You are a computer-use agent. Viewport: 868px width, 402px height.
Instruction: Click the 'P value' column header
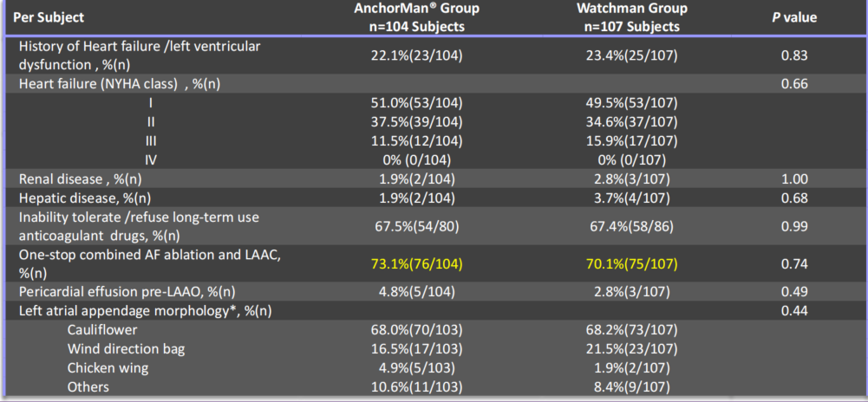pos(794,17)
